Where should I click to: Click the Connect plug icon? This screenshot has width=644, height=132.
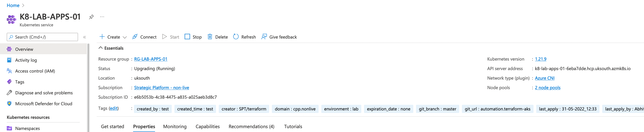(135, 37)
